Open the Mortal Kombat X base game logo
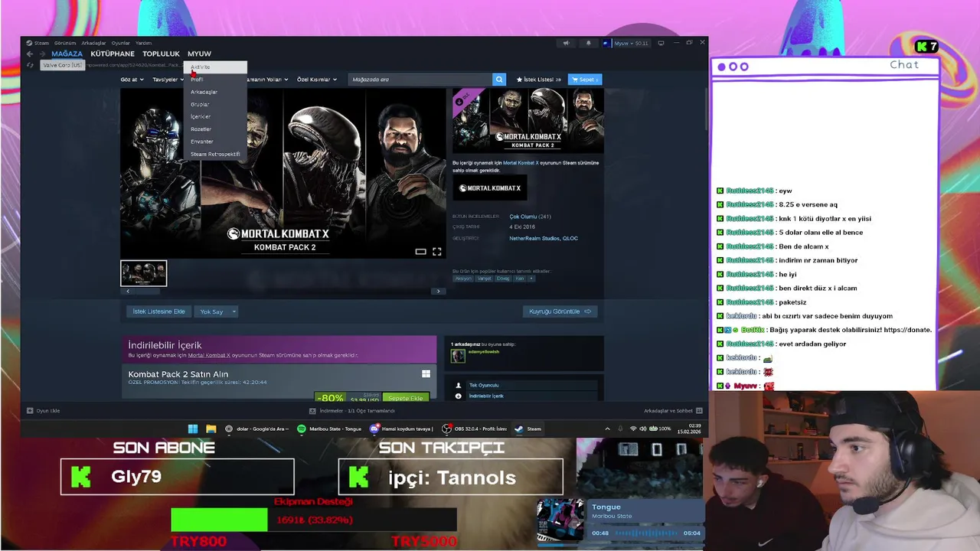Viewport: 980px width, 551px height. [x=490, y=188]
